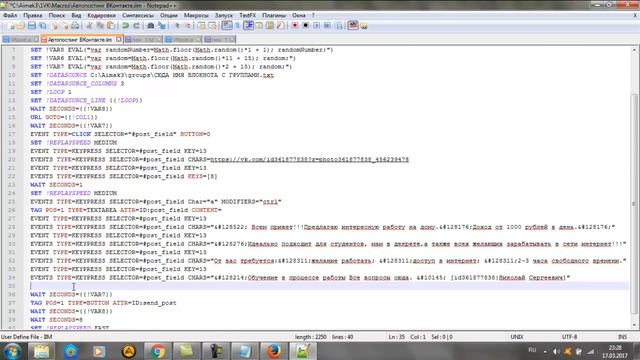Open the Опции menu
Screen dimensions: 640x360
(x=169, y=15)
